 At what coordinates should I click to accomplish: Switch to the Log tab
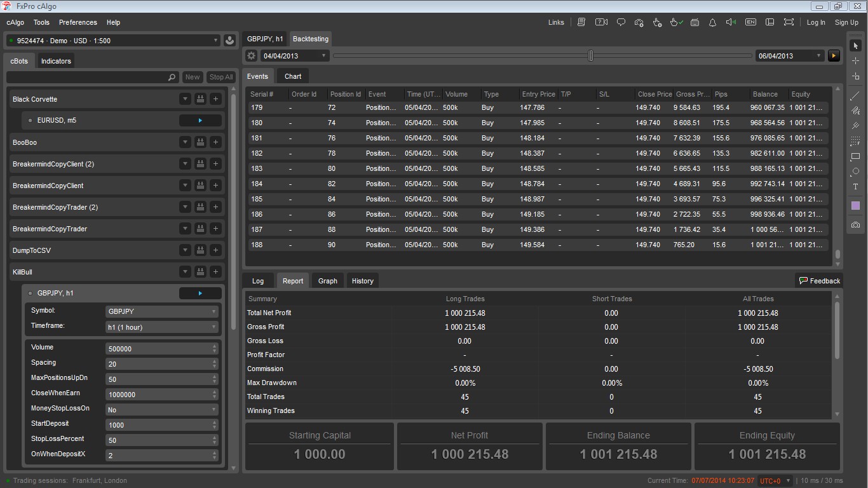258,281
